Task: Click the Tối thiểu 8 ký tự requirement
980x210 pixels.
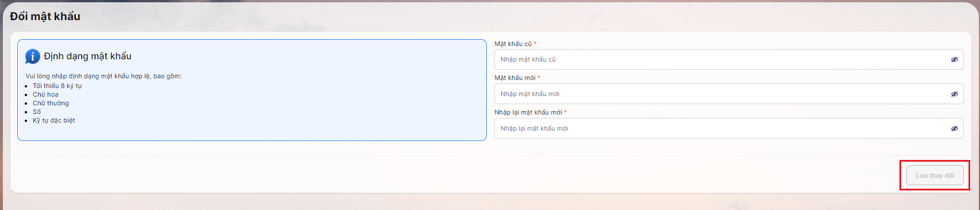Action: click(x=57, y=86)
